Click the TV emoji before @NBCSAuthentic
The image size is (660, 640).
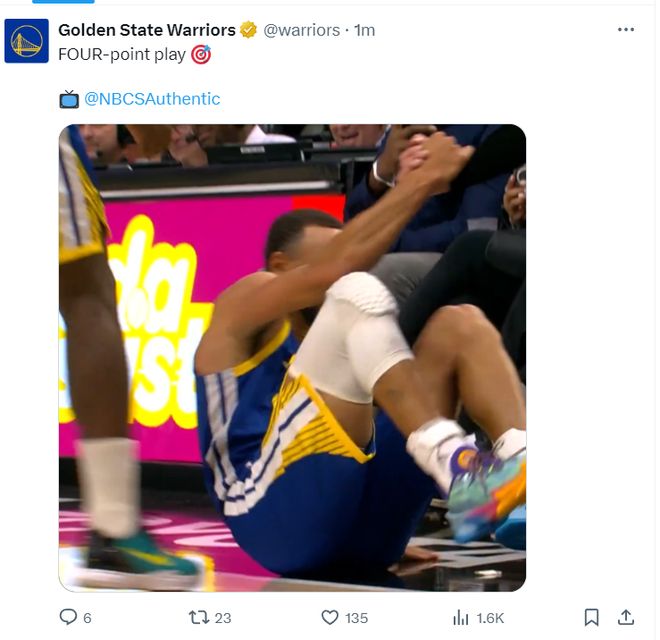pos(69,99)
